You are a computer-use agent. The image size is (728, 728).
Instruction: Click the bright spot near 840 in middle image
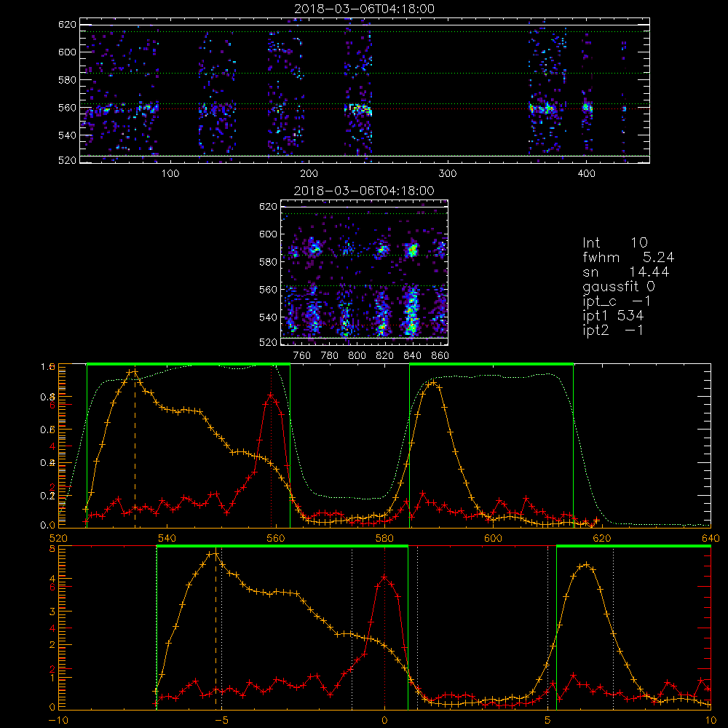pos(411,250)
